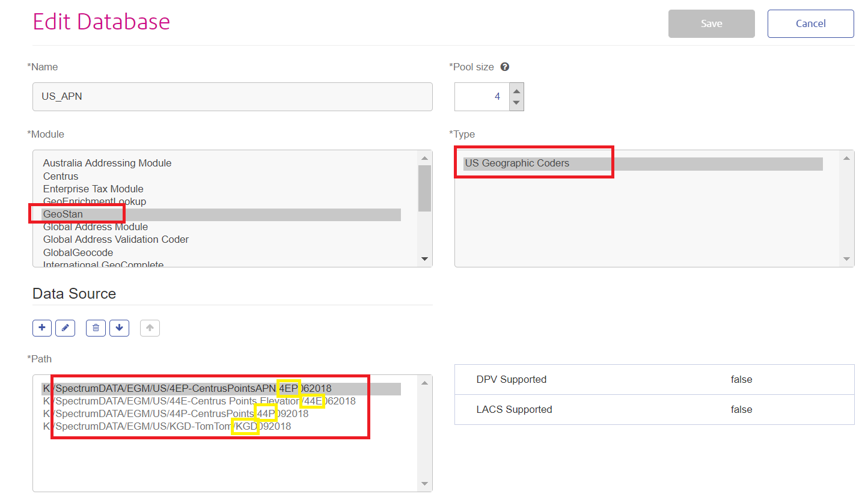This screenshot has width=868, height=500.
Task: Move the selected path down
Action: (x=119, y=328)
